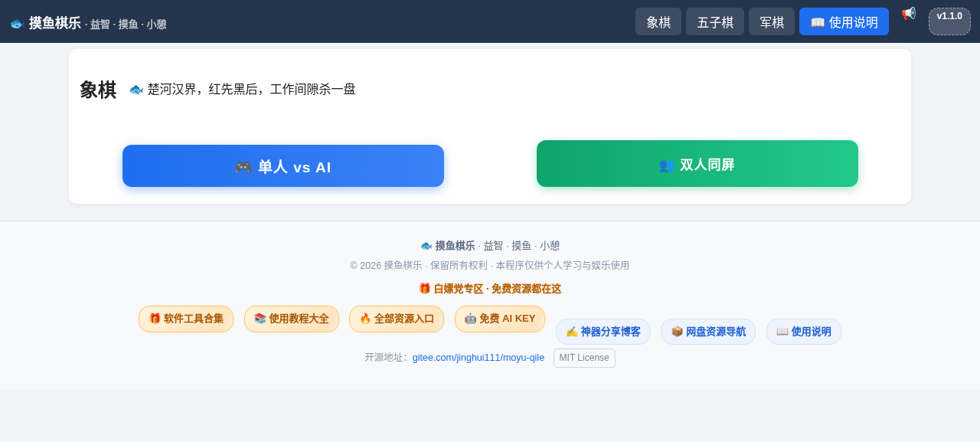980x442 pixels.
Task: Click the MIT License badge
Action: point(584,358)
